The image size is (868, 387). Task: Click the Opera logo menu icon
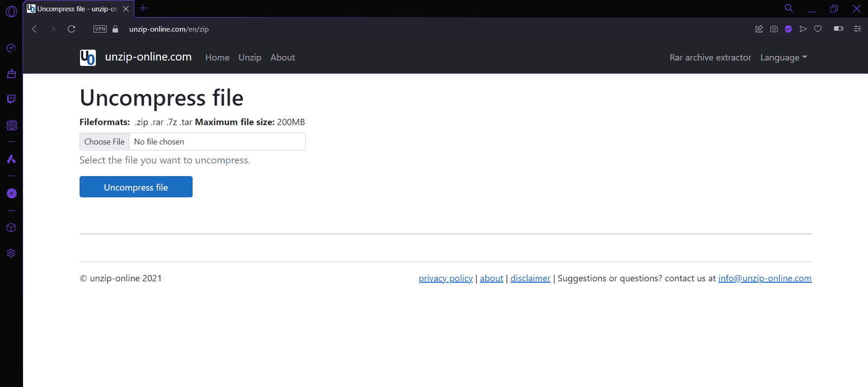[x=12, y=11]
